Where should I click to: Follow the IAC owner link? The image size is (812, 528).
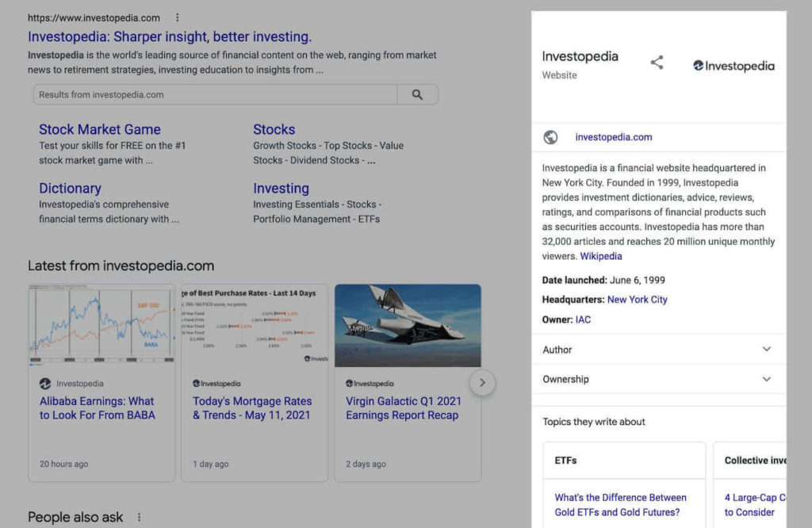click(x=583, y=320)
